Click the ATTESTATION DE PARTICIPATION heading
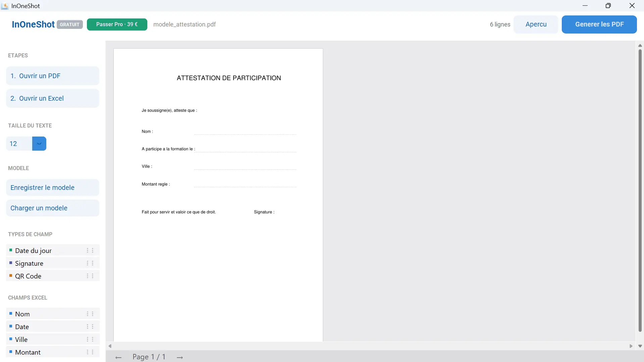Screen dimensions: 644x362 tap(229, 78)
